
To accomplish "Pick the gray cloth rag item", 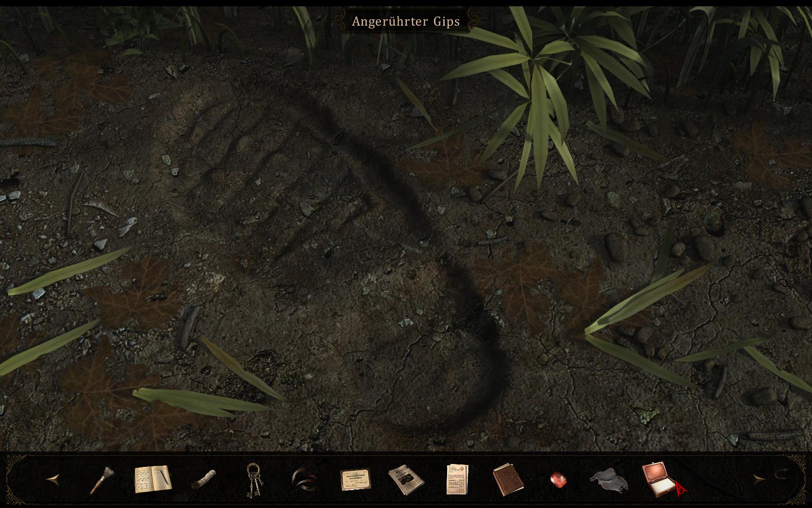I will point(609,480).
